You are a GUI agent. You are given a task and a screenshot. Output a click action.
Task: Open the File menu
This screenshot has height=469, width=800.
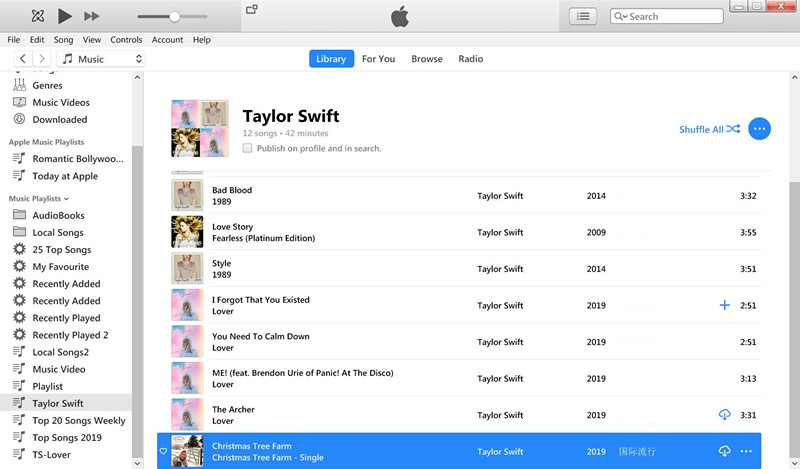[14, 39]
